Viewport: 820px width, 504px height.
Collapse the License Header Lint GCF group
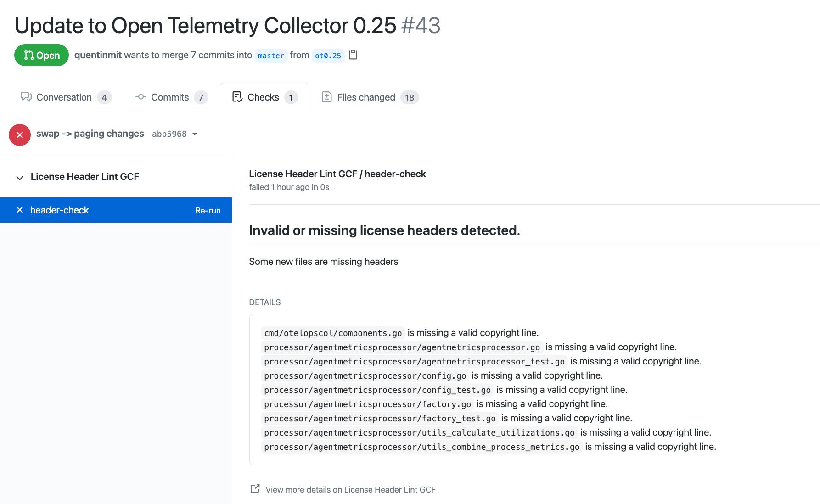[19, 178]
